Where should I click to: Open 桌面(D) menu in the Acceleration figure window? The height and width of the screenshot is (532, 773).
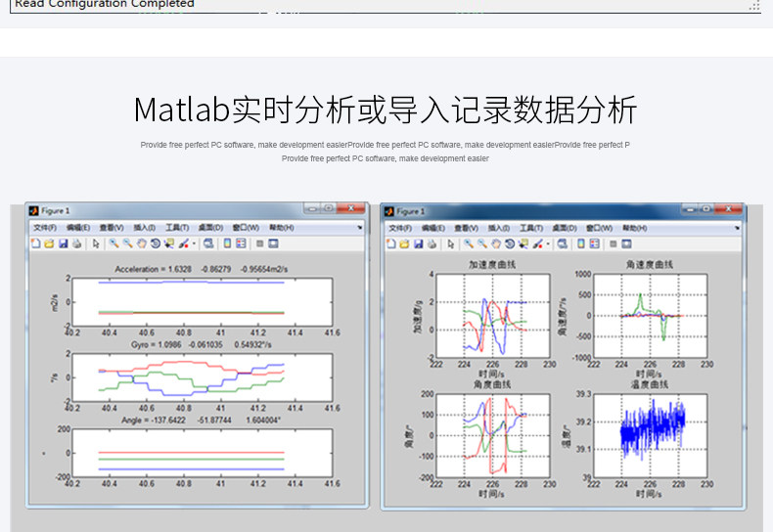click(x=210, y=228)
